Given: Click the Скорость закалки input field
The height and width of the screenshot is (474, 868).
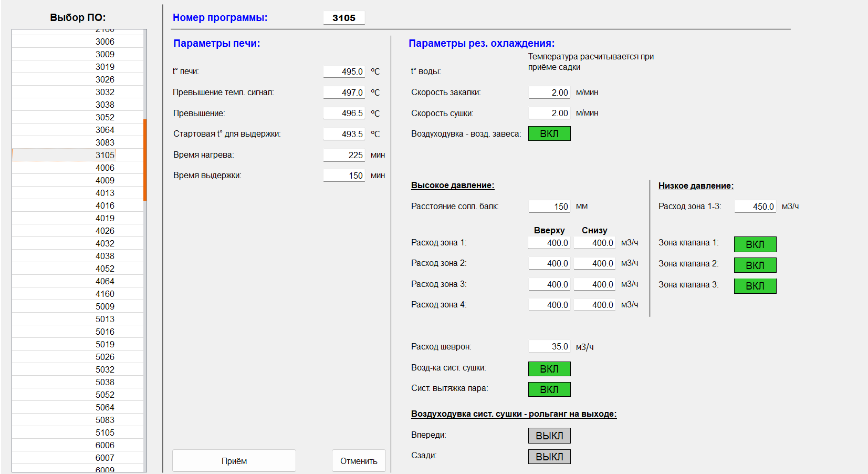Looking at the screenshot, I should (x=549, y=92).
